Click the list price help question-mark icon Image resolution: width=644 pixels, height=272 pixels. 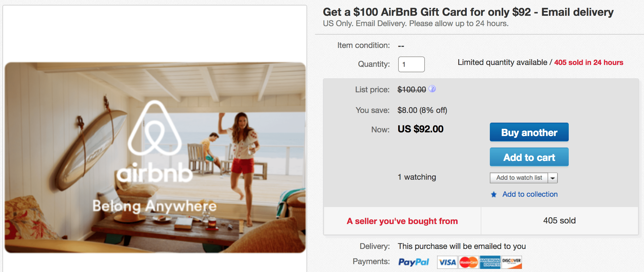pos(432,89)
